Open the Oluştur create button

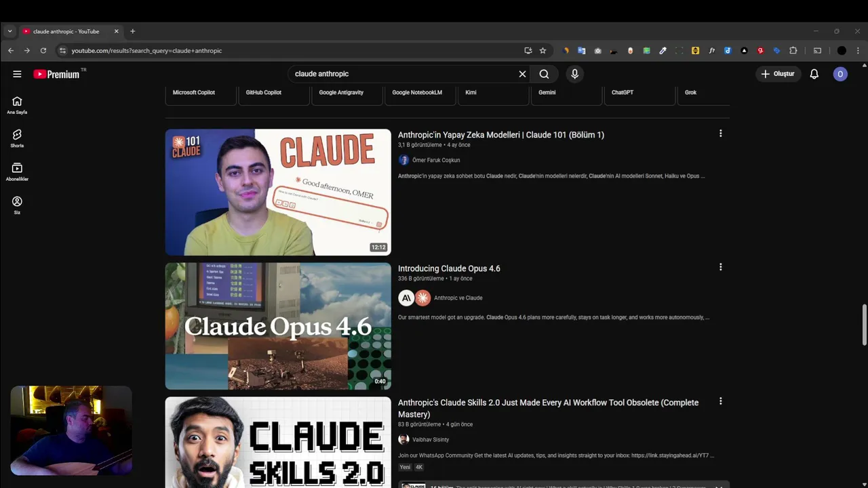778,74
